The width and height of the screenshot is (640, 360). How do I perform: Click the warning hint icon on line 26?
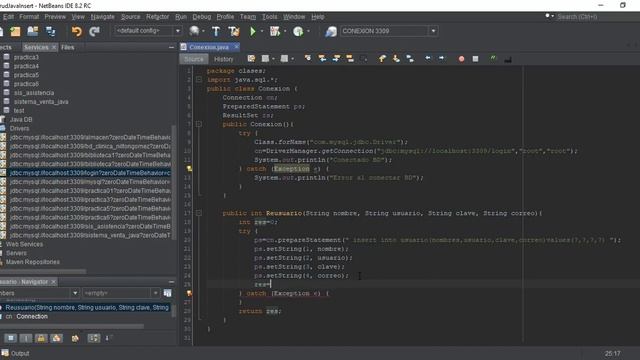coord(189,293)
